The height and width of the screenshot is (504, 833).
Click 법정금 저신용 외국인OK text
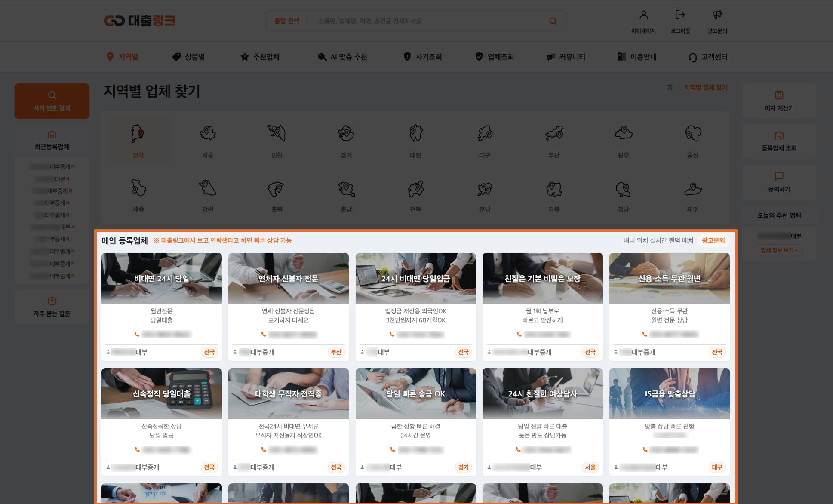tap(415, 311)
